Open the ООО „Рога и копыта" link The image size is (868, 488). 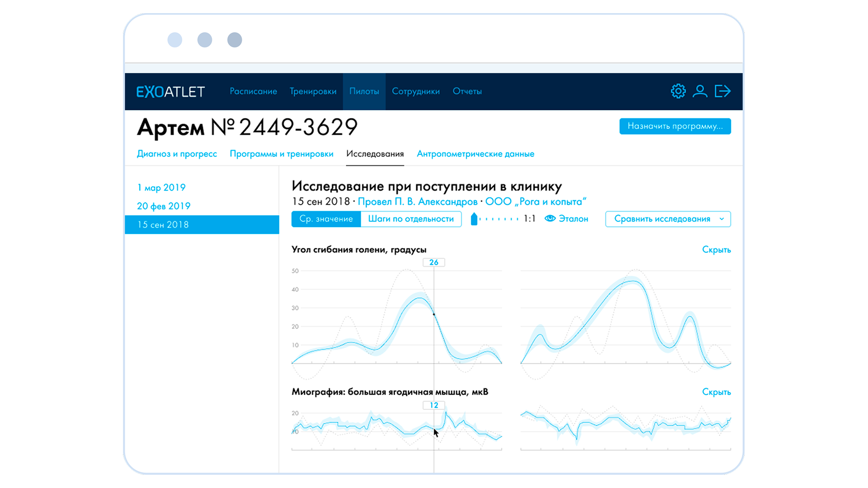(x=536, y=202)
